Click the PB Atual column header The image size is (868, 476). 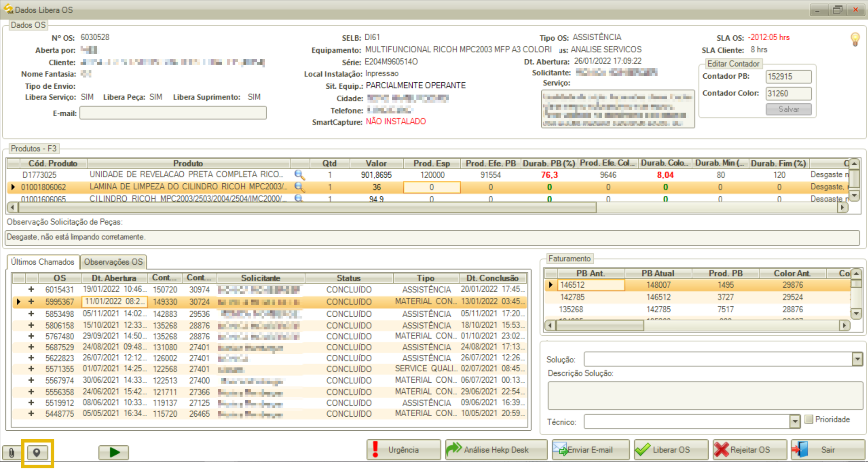(658, 273)
